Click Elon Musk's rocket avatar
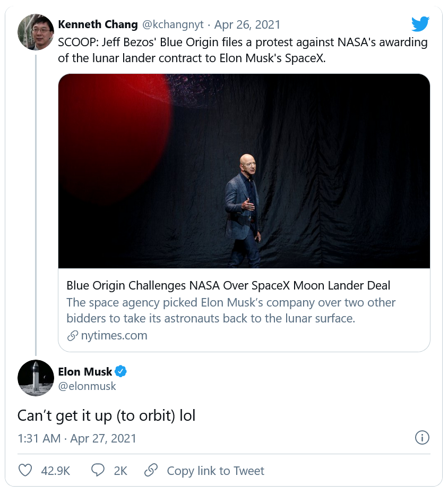The height and width of the screenshot is (493, 448). [36, 378]
